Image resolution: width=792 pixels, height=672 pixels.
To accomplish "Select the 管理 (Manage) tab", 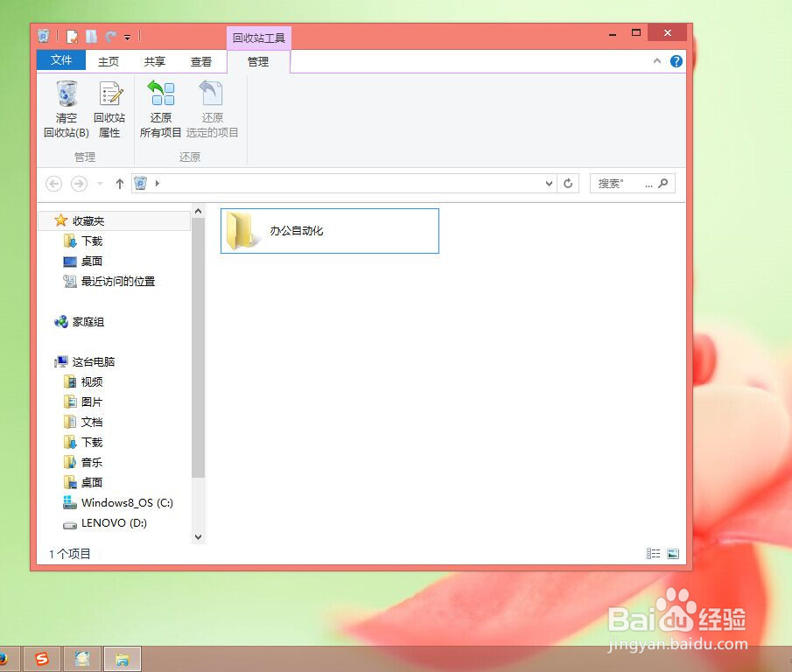I will tap(258, 61).
